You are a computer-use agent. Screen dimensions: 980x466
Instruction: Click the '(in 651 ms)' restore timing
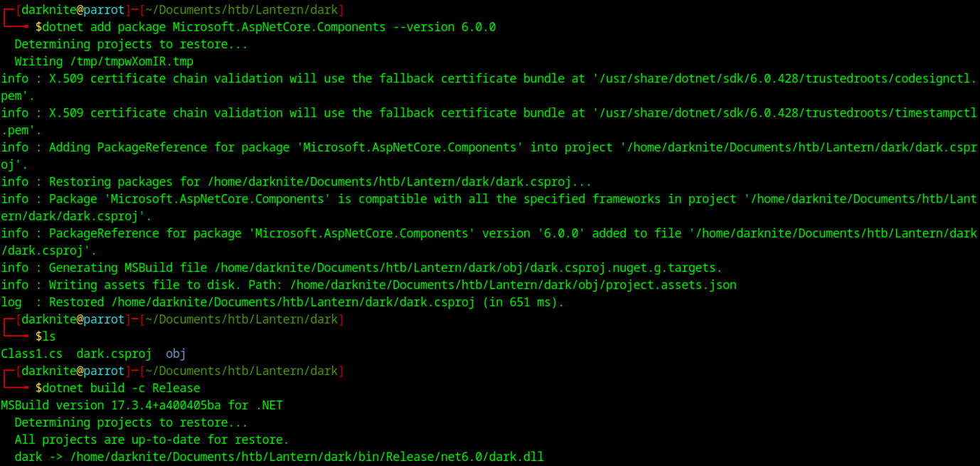523,302
